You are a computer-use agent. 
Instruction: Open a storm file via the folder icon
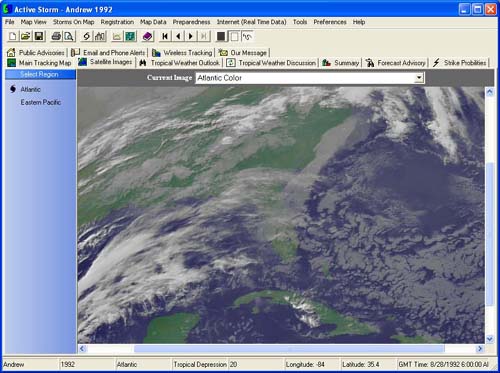tap(26, 36)
